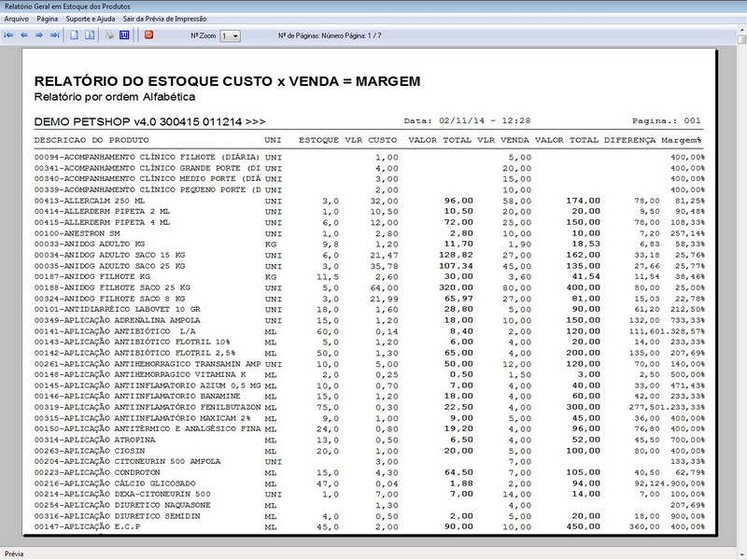Select single page view icon
The image size is (747, 560).
pyautogui.click(x=76, y=35)
